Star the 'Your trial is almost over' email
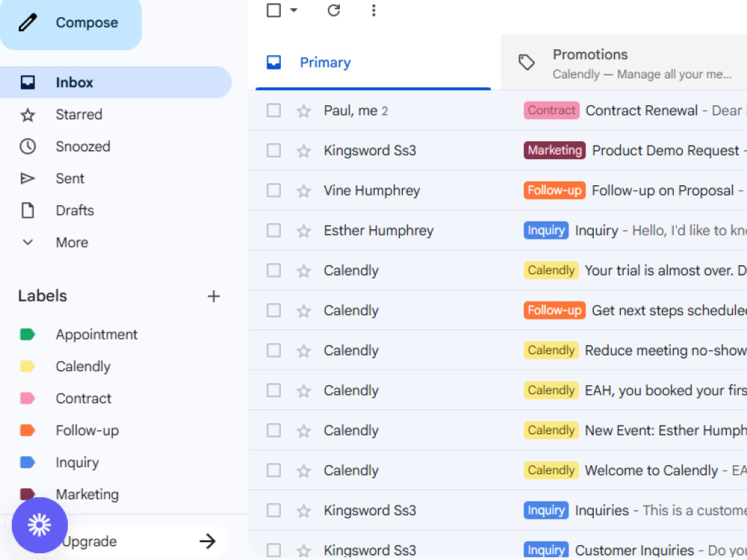This screenshot has height=560, width=747. pos(303,271)
